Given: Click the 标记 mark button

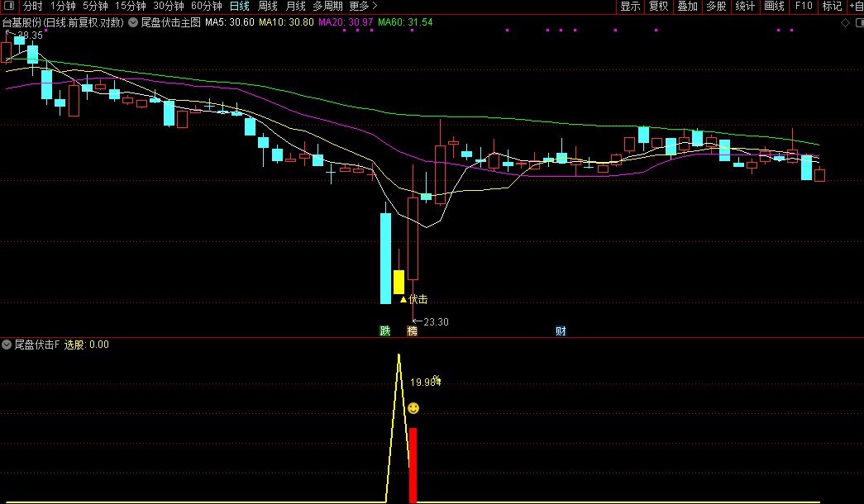Looking at the screenshot, I should tap(832, 6).
